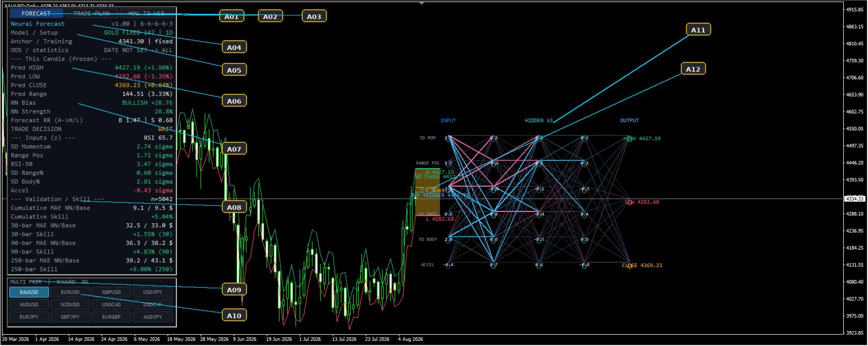Viewport: 868px width, 346px height.
Task: Click the 'HIDDEN x3' layer label
Action: 538,121
